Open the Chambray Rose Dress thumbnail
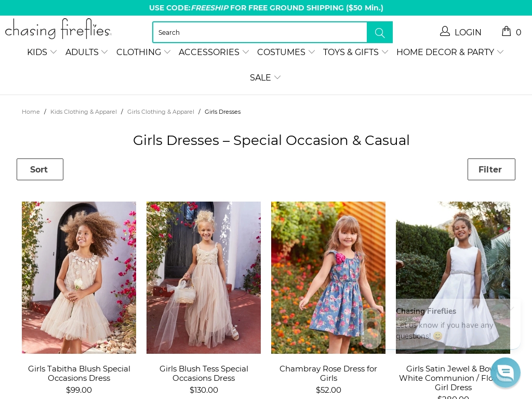This screenshot has width=532, height=399. pyautogui.click(x=328, y=277)
